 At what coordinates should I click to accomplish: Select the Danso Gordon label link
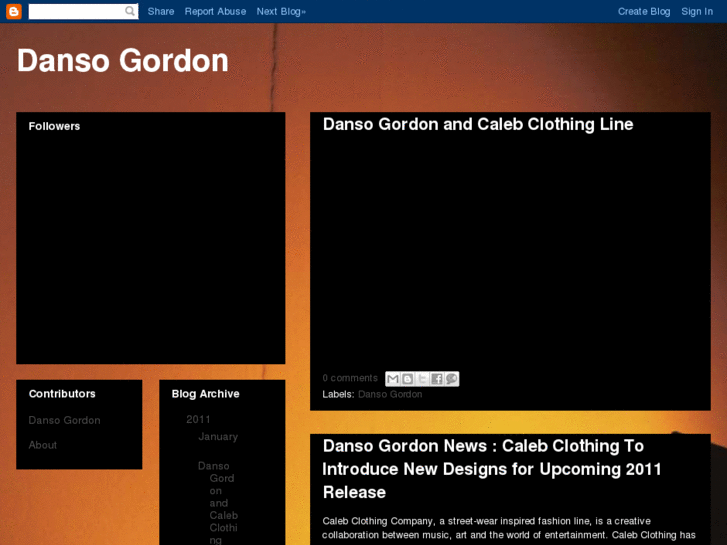point(390,394)
